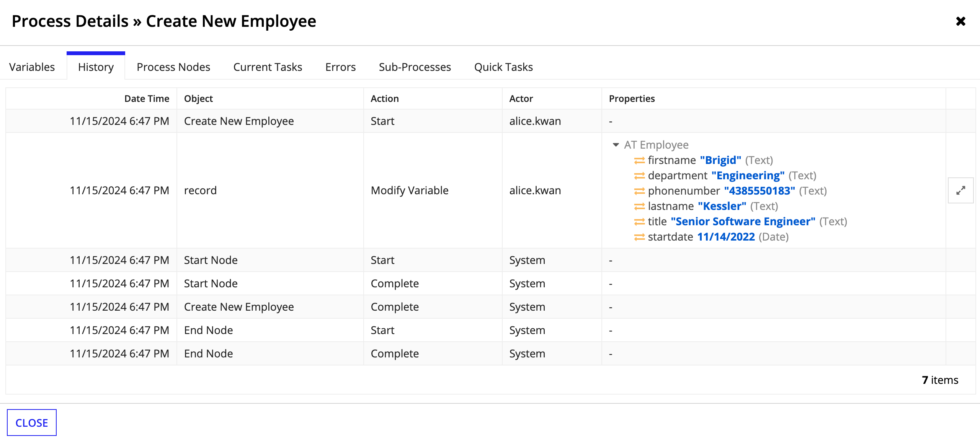This screenshot has height=439, width=980.
Task: Click the department change arrows icon
Action: pos(639,176)
